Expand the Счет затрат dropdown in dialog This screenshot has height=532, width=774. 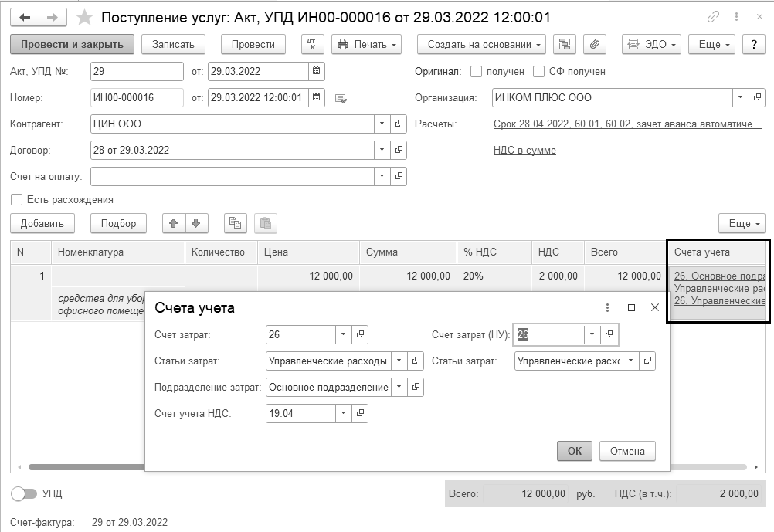tap(343, 334)
